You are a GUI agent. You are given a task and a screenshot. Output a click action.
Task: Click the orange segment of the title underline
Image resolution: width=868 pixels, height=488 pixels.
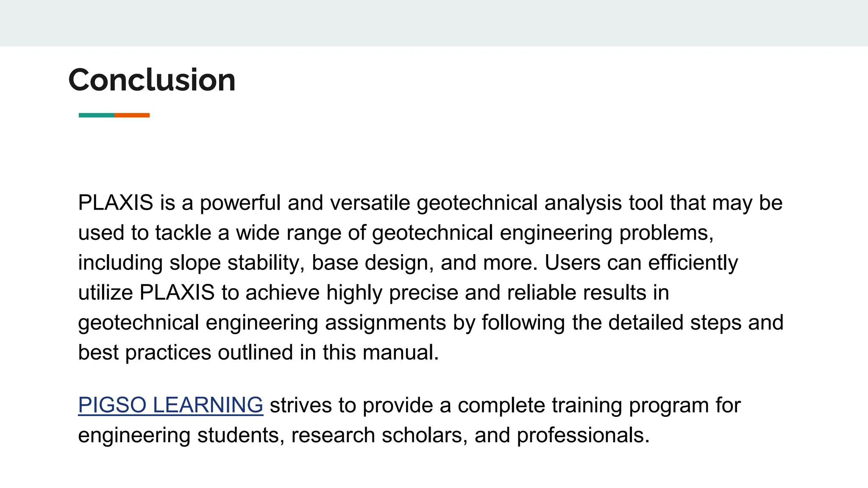click(x=132, y=115)
